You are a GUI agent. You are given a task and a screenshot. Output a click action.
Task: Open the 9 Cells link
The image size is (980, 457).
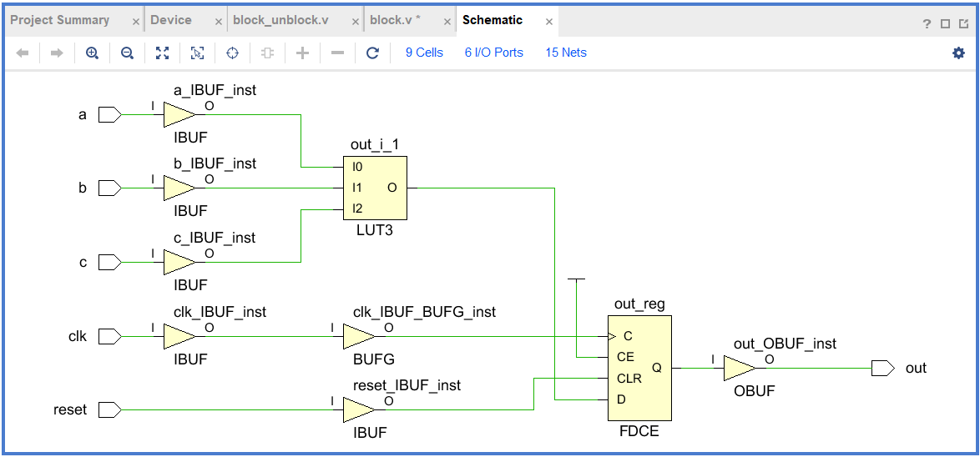(424, 53)
